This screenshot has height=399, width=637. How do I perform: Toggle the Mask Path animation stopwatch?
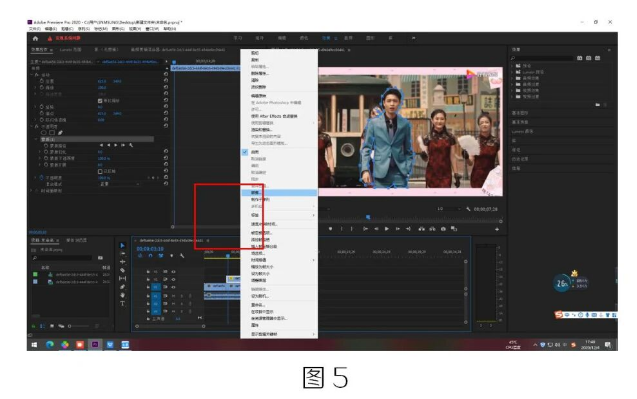pos(46,145)
